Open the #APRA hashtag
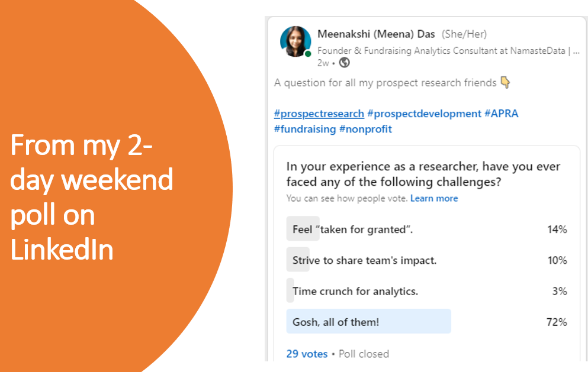This screenshot has width=588, height=372. [x=502, y=114]
